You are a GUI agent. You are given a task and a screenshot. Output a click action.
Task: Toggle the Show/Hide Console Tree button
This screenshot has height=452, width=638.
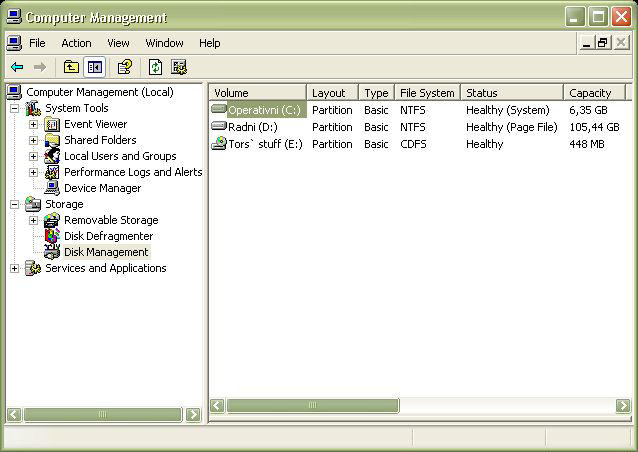point(95,67)
